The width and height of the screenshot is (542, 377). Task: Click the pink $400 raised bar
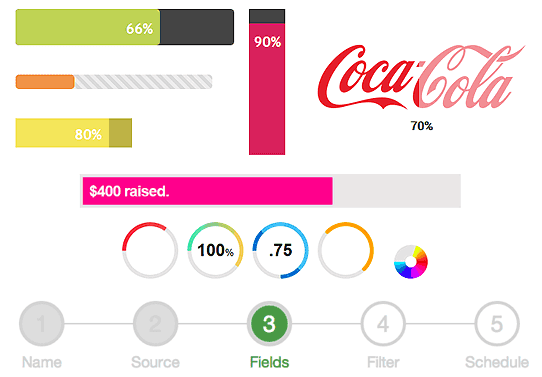point(270,191)
